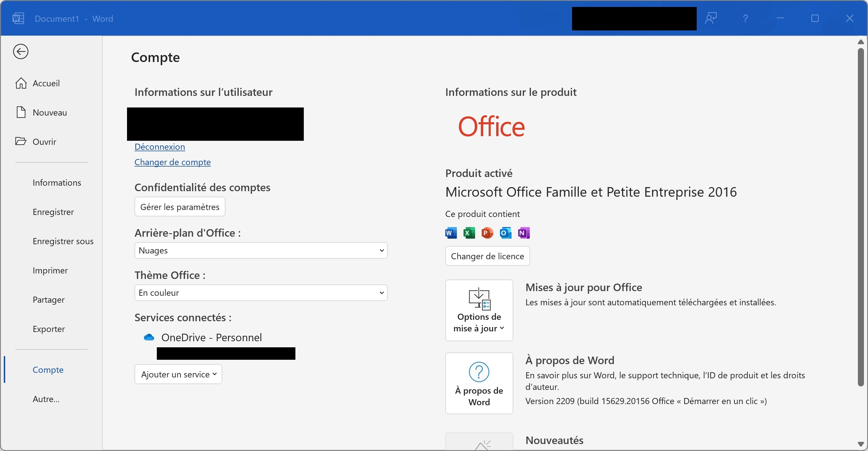Viewport: 868px width, 451px height.
Task: Click the feedback person icon in title bar
Action: [x=711, y=18]
